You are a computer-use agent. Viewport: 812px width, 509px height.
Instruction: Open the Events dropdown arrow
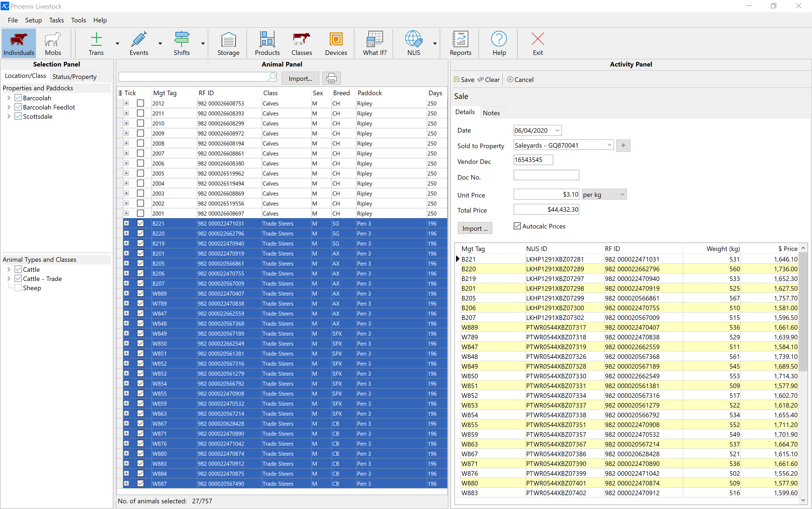(x=160, y=44)
